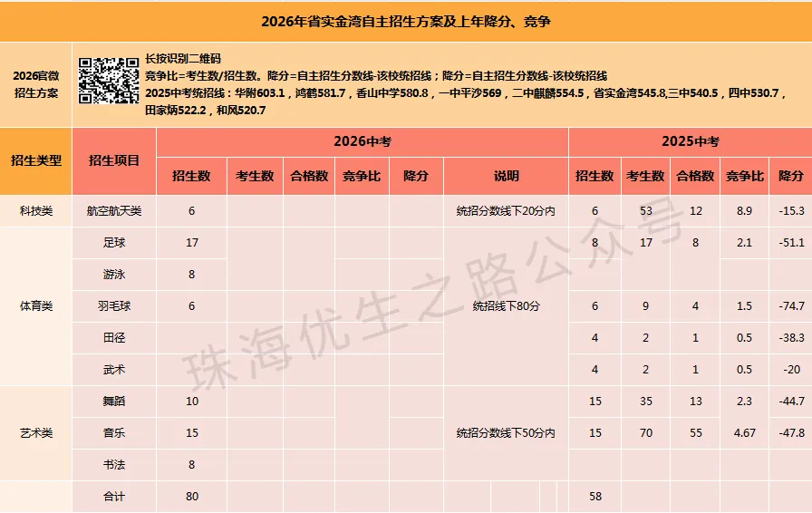Select '降分' header under 2025中考
812x513 pixels.
click(791, 176)
